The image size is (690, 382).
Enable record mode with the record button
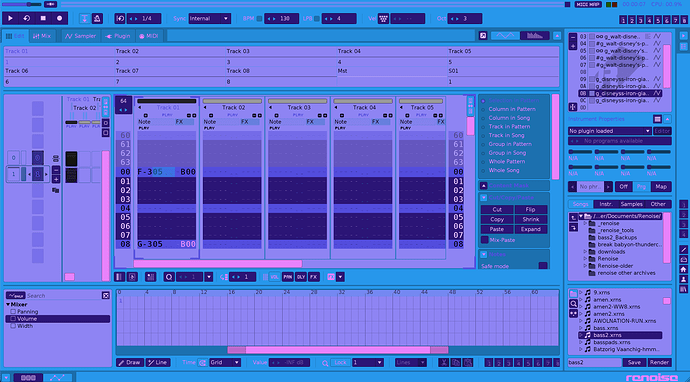click(59, 18)
